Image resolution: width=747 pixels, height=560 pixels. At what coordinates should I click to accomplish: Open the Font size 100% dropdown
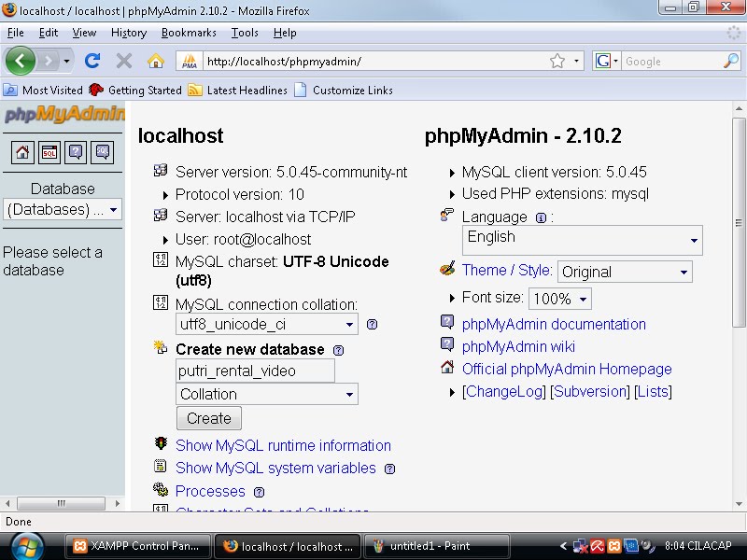560,299
